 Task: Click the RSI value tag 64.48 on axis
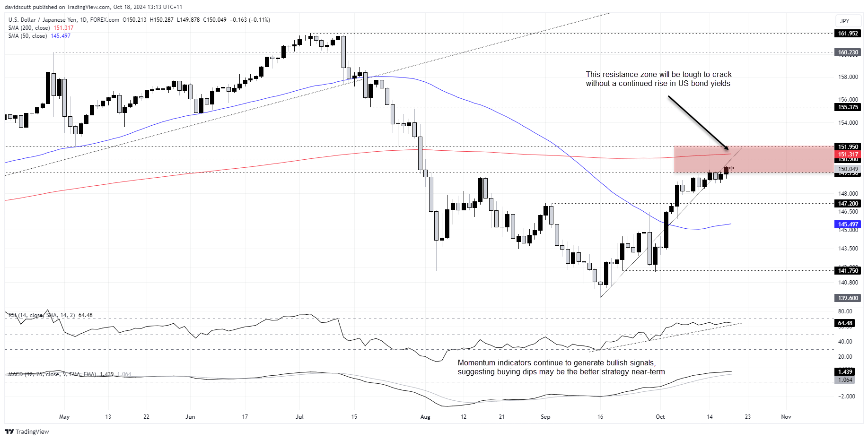click(845, 324)
